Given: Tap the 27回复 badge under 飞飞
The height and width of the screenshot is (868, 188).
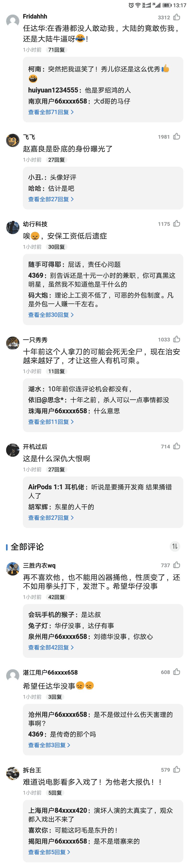Looking at the screenshot, I should [x=56, y=160].
